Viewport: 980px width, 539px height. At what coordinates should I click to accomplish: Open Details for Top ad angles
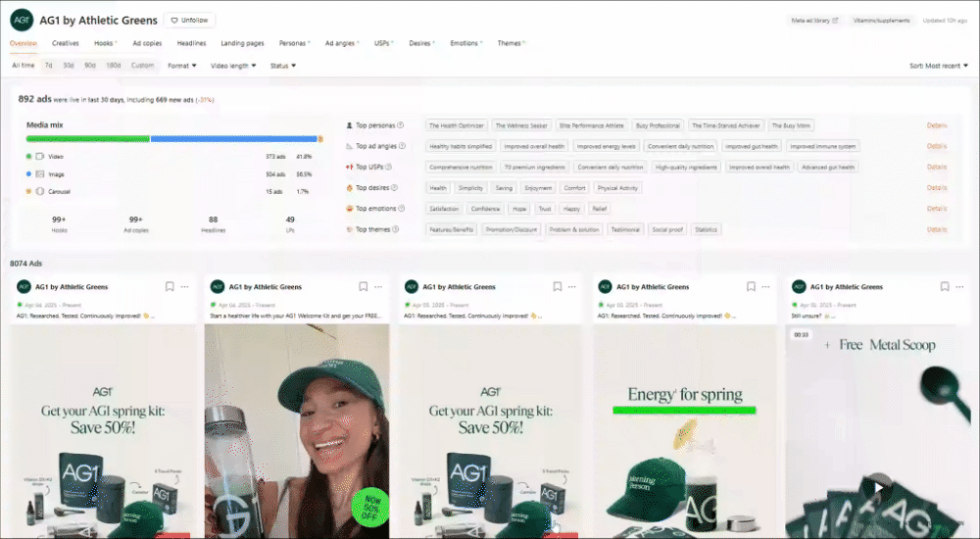click(x=936, y=146)
